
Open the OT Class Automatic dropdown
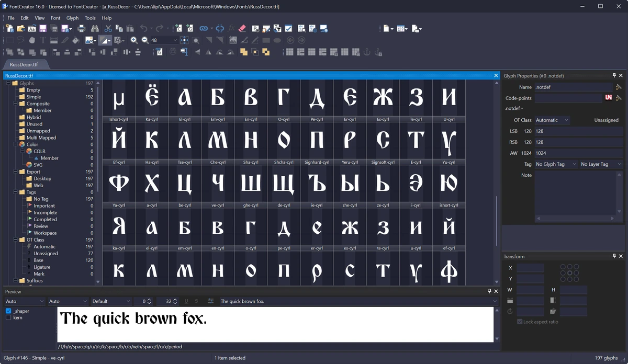click(552, 120)
